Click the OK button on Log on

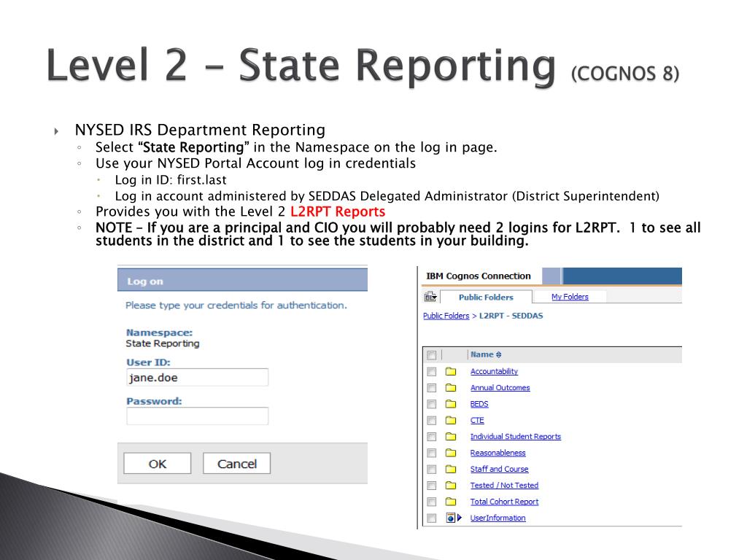(x=158, y=463)
